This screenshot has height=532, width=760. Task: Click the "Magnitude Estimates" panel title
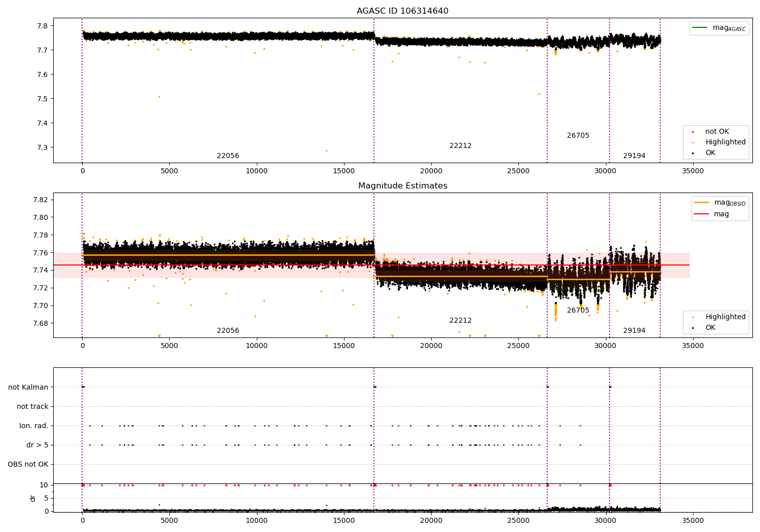402,186
